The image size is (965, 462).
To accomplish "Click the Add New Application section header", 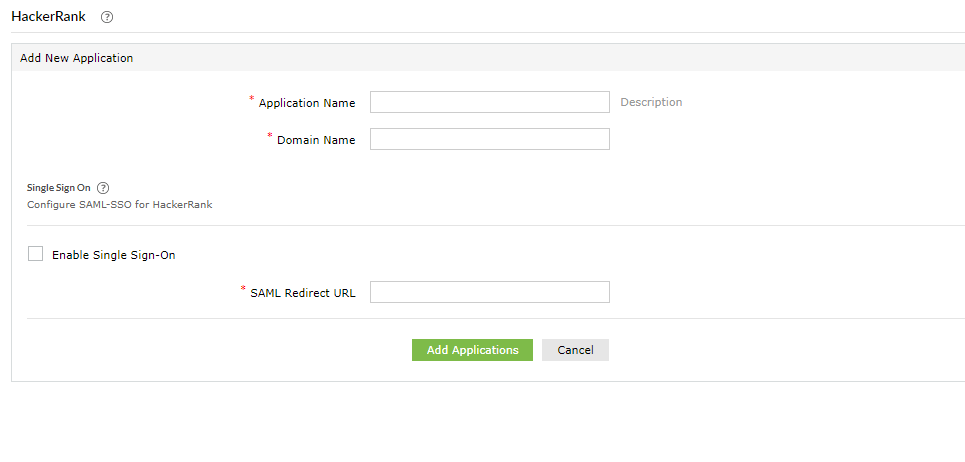I will point(77,58).
